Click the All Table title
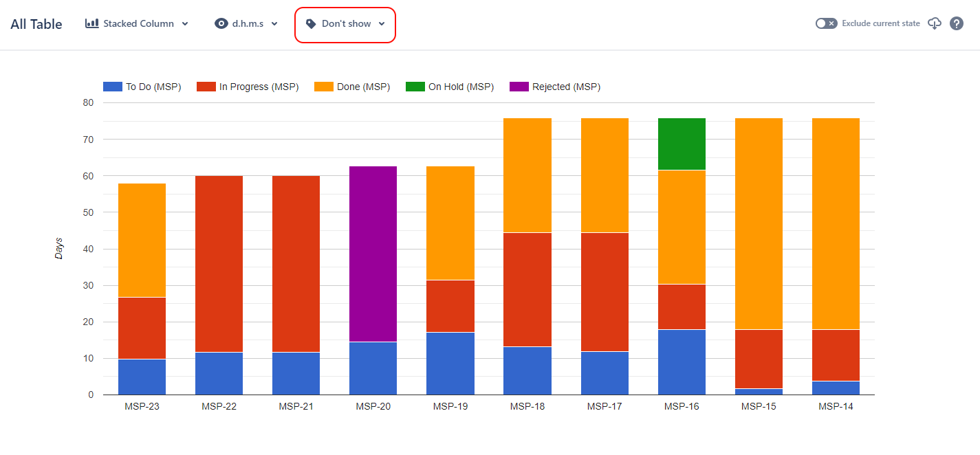Image resolution: width=980 pixels, height=455 pixels. (36, 23)
